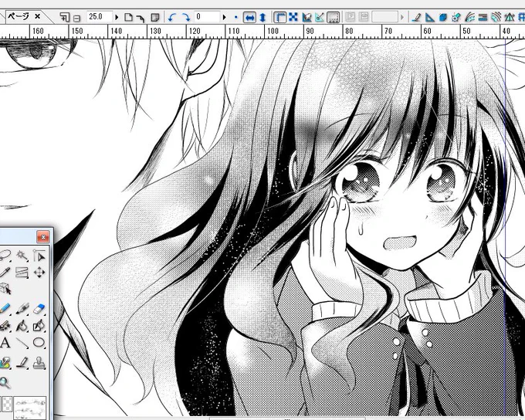Toggle snap with the pen icon
The image size is (525, 420).
pyautogui.click(x=416, y=17)
